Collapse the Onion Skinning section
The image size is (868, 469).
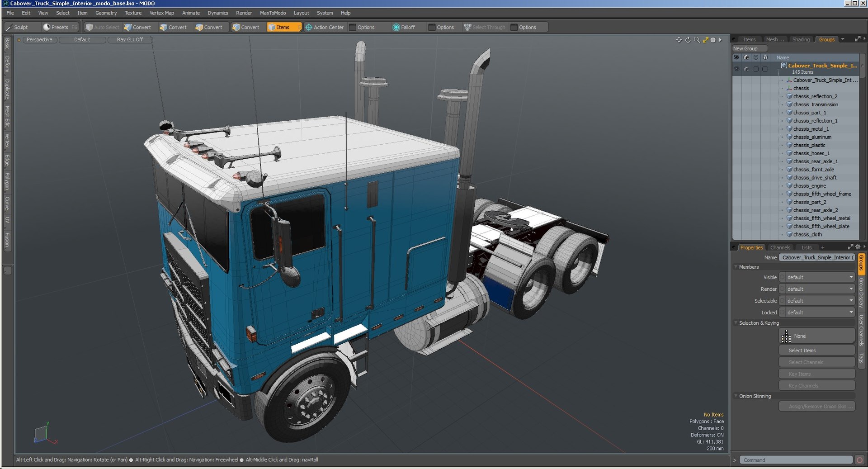pyautogui.click(x=736, y=396)
